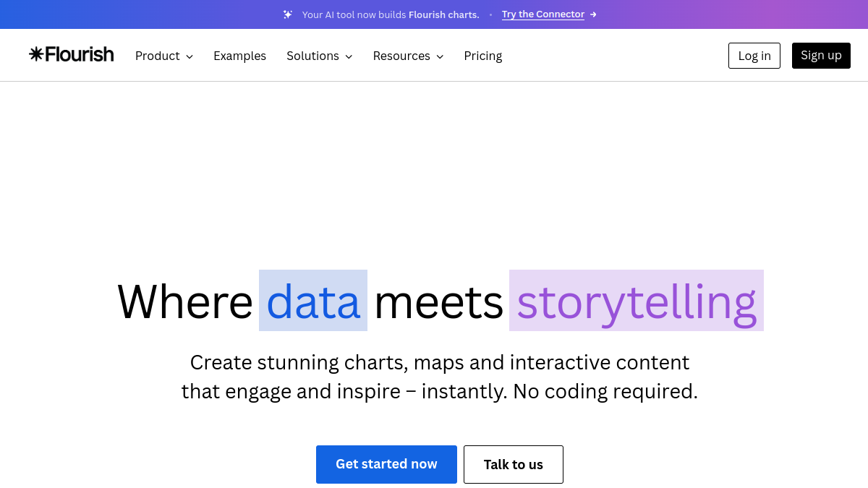Image resolution: width=868 pixels, height=488 pixels.
Task: Click the sparkle icon in the announcement banner
Action: tap(288, 14)
